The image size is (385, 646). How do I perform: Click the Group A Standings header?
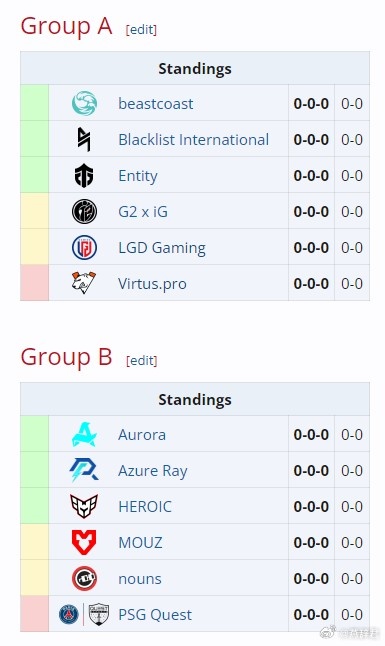[x=195, y=68]
